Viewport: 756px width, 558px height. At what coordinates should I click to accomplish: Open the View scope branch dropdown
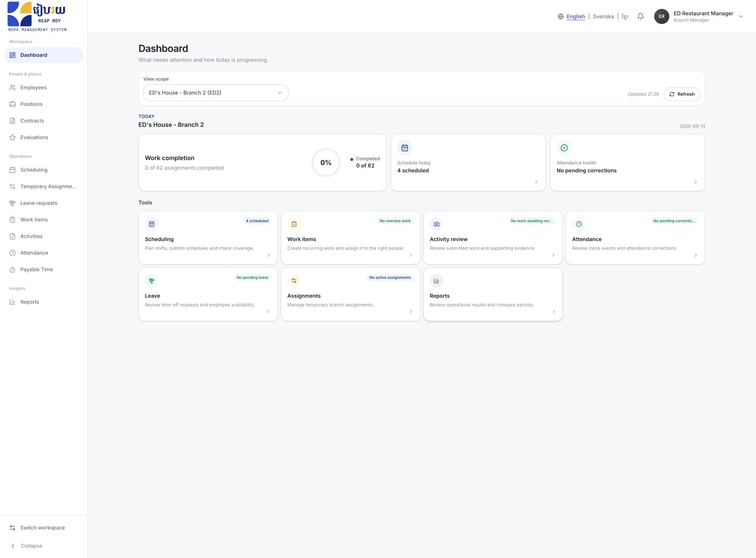coord(216,92)
